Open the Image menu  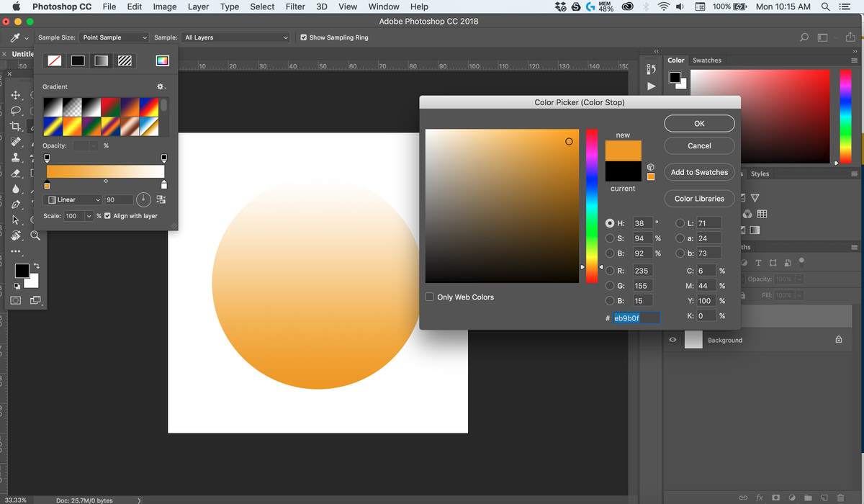165,6
